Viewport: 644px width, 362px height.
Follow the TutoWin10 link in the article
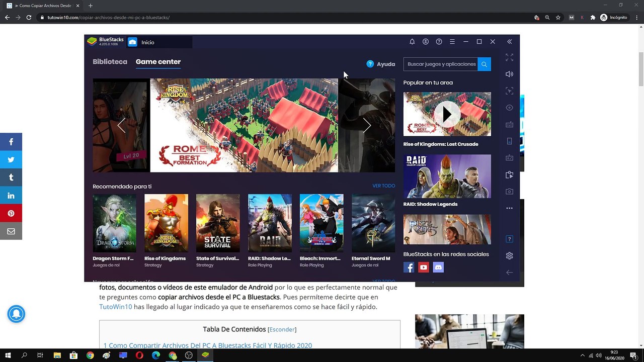tap(116, 307)
